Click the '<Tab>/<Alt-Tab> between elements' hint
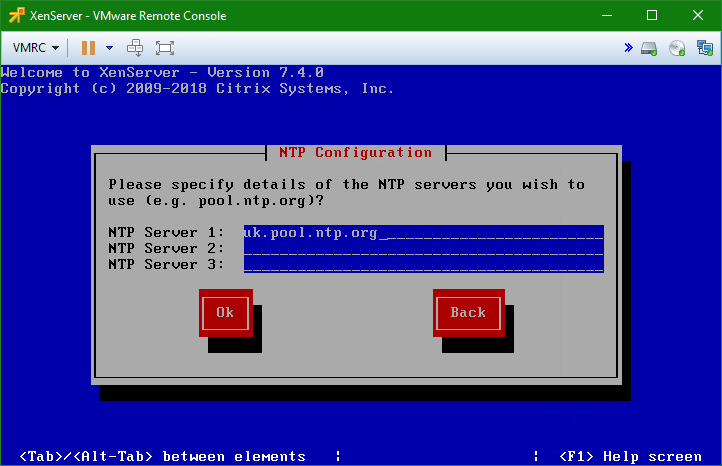 (163, 456)
